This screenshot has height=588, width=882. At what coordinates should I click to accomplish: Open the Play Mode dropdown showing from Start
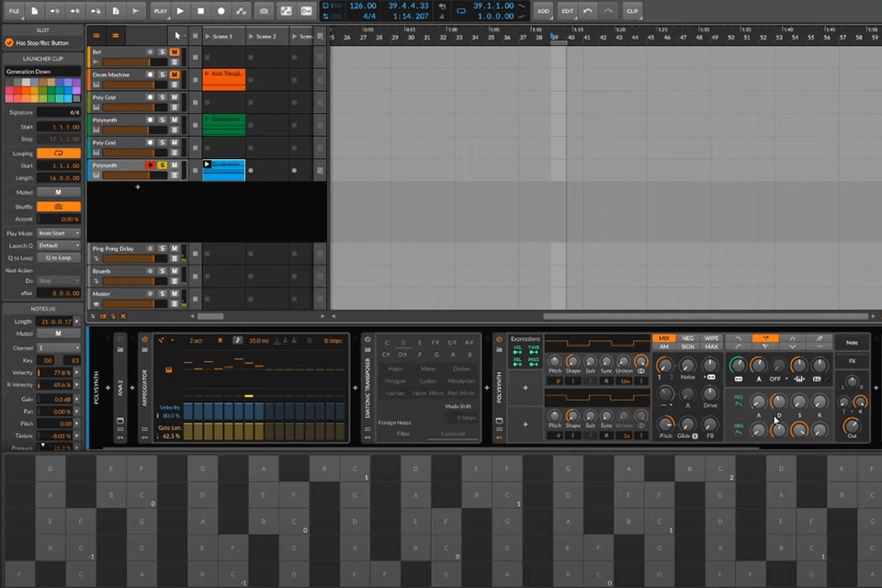click(59, 232)
